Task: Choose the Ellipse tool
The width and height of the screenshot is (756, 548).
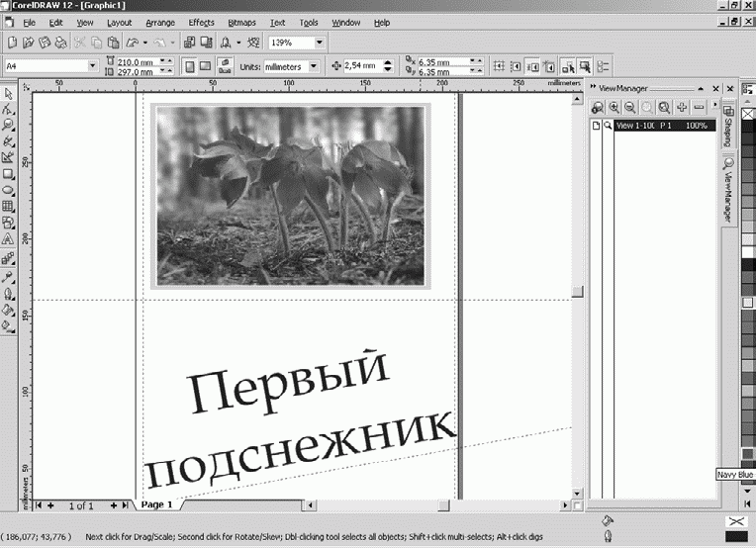Action: [x=8, y=190]
